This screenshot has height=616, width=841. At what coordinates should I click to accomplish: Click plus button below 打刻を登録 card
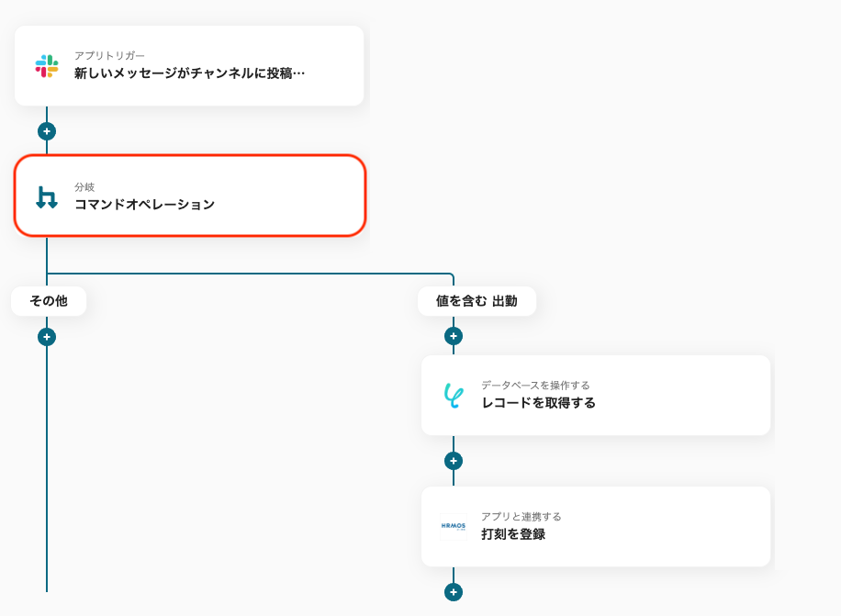click(x=454, y=592)
